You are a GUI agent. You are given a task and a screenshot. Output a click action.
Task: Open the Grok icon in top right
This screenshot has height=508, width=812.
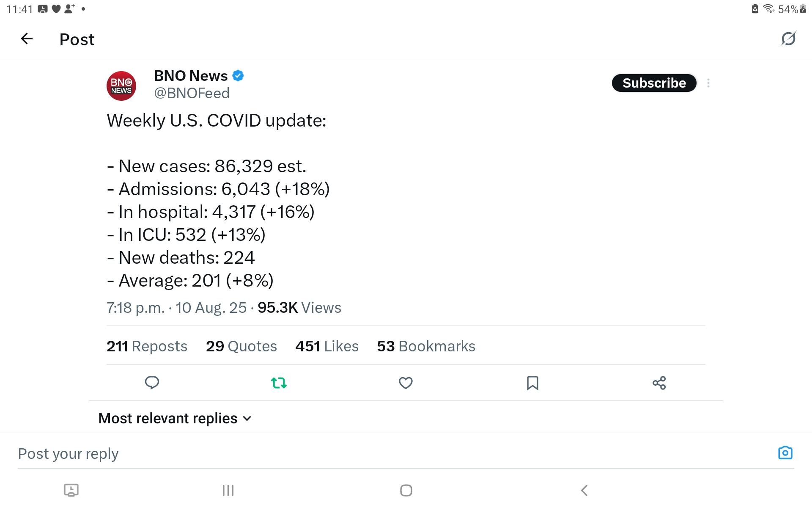788,39
